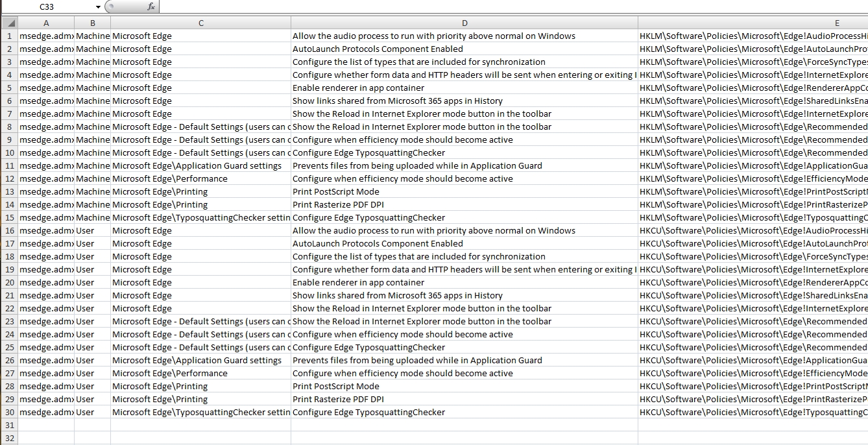Click row 4 'Configure whether form data' cell

pos(464,75)
